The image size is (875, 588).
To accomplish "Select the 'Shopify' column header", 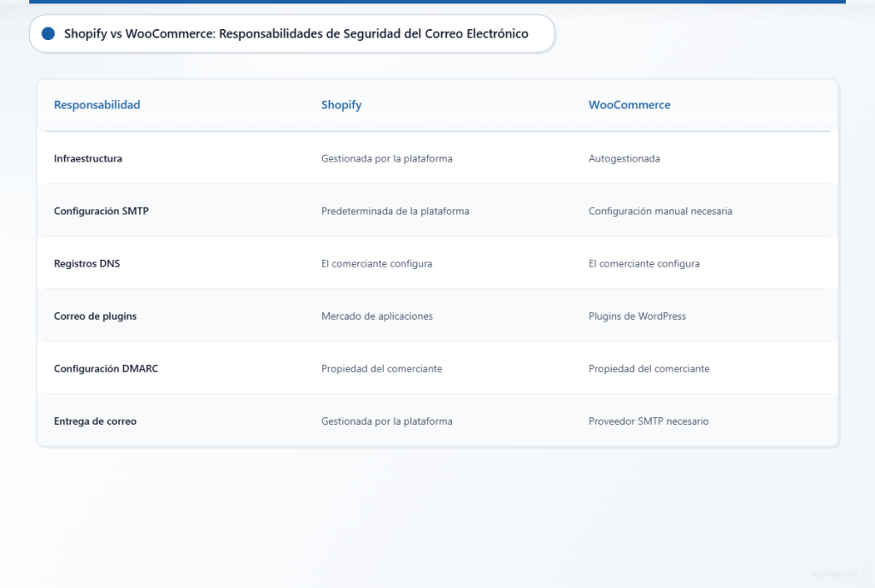I will (342, 105).
